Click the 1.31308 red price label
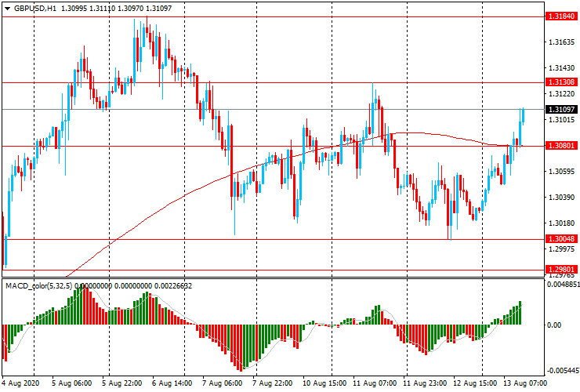Viewport: 580px width, 392px height. point(561,82)
